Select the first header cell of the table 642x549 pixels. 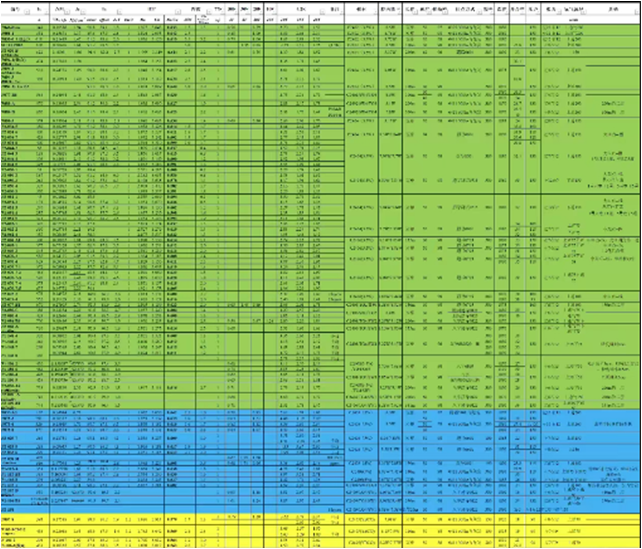(12, 9)
